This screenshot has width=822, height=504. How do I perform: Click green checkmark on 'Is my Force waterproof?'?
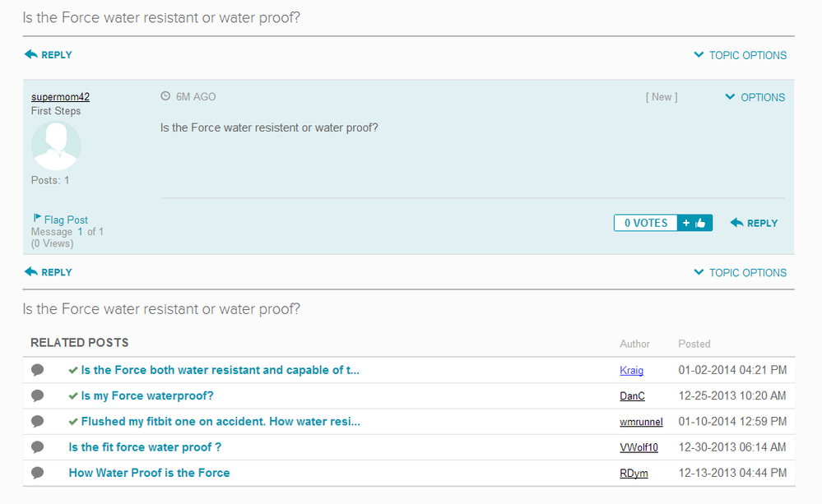[x=73, y=396]
